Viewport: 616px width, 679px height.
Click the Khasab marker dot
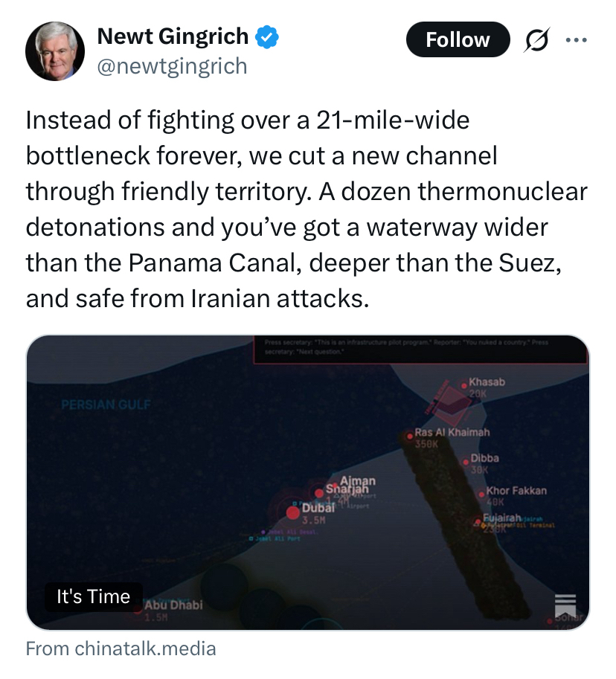[464, 385]
